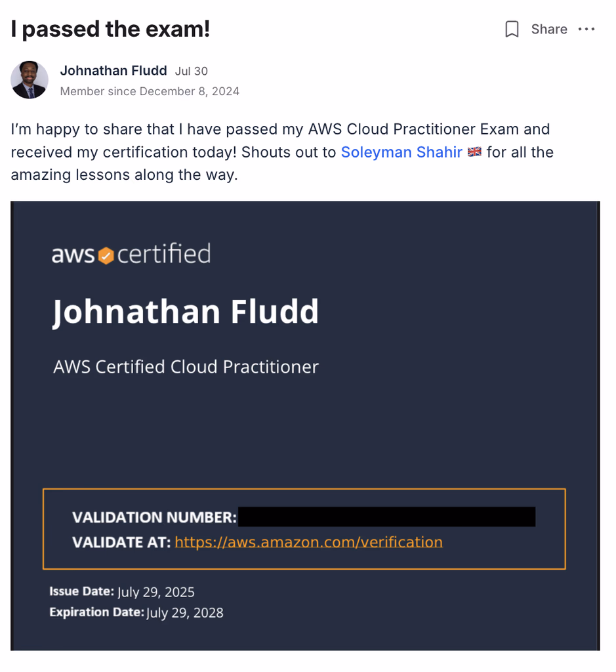
Task: Click the Expiration Date July 29, 2028 line
Action: coord(136,612)
